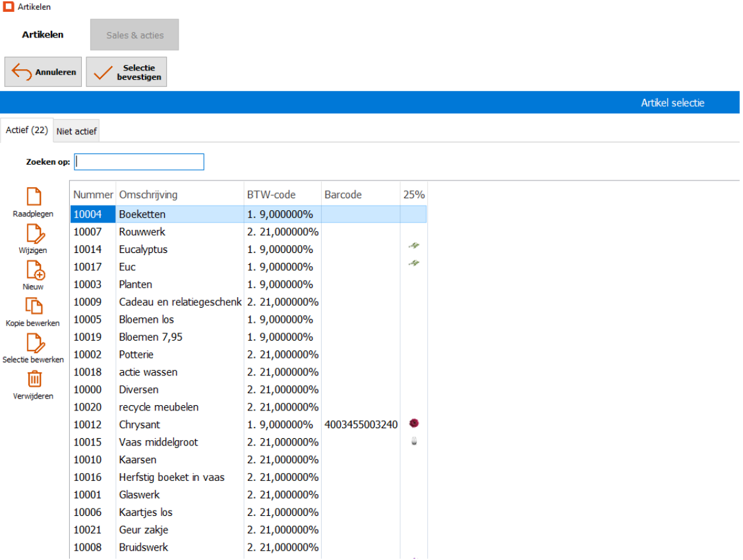Click the Raadplegen document icon
This screenshot has height=560, width=743.
click(x=34, y=197)
